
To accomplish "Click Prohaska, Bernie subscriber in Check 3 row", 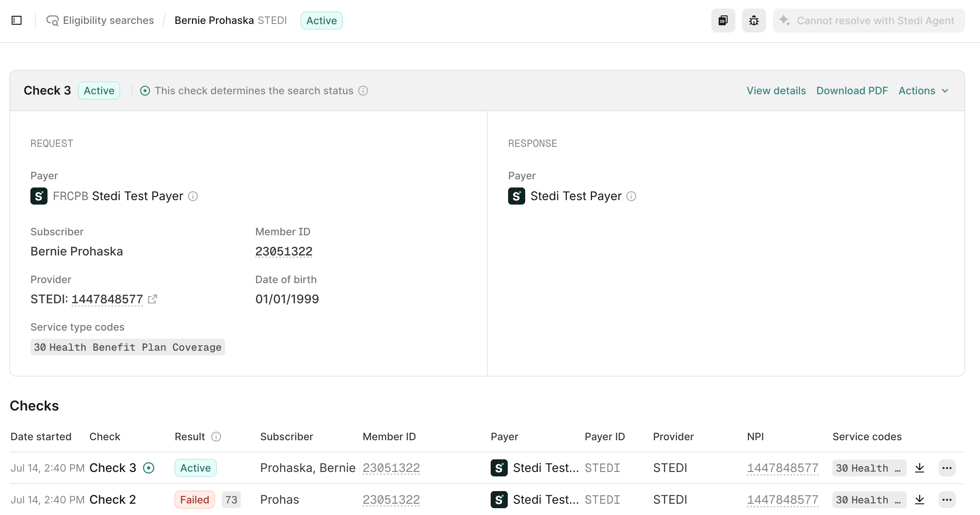I will point(308,468).
